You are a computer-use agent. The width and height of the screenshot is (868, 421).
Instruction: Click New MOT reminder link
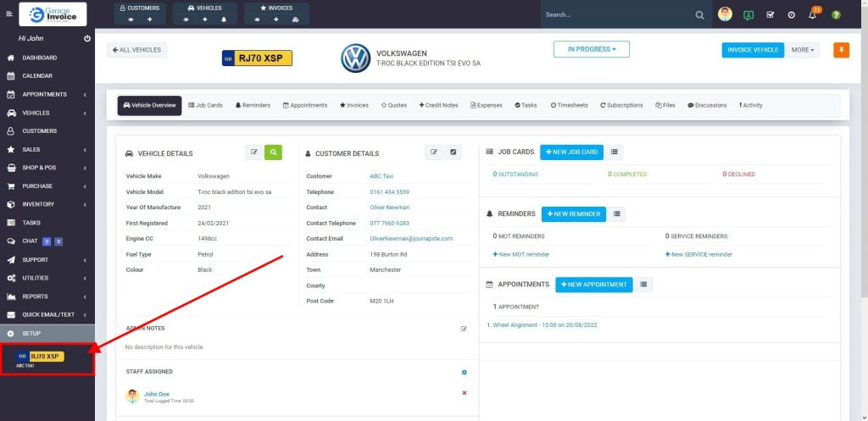tap(521, 254)
